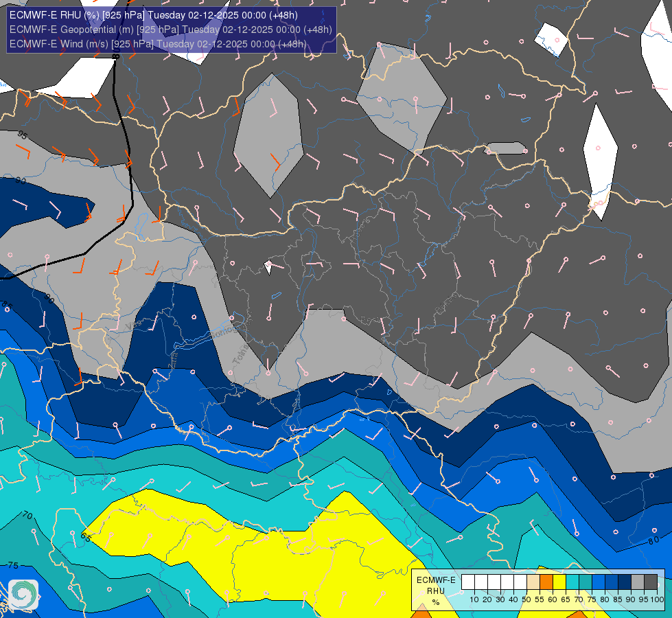Click the 'Somogy' county label on the map
Viewport: 672px width, 618px height.
tap(223, 331)
